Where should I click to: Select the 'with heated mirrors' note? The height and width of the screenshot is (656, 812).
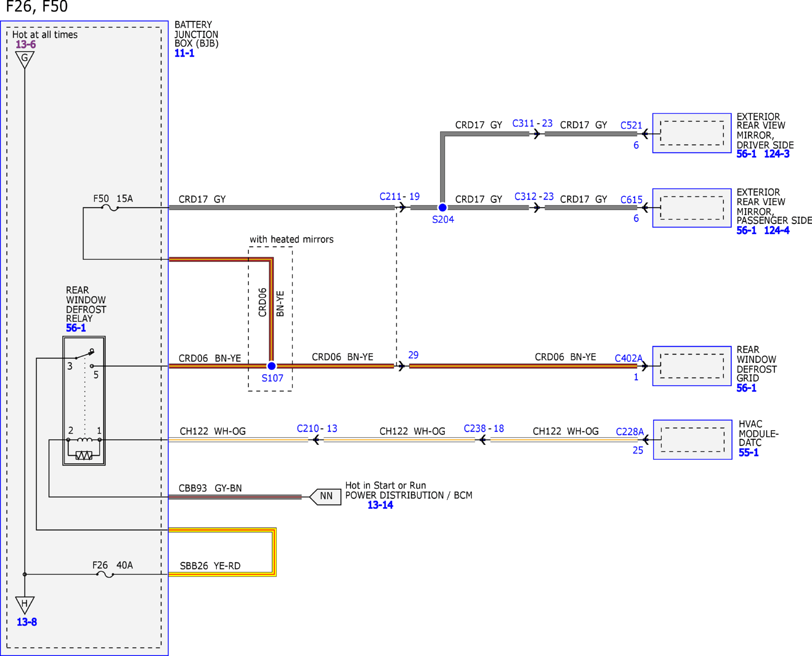pos(292,240)
